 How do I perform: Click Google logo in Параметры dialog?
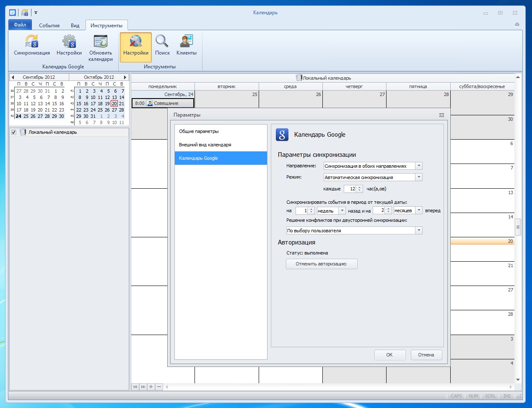point(282,135)
